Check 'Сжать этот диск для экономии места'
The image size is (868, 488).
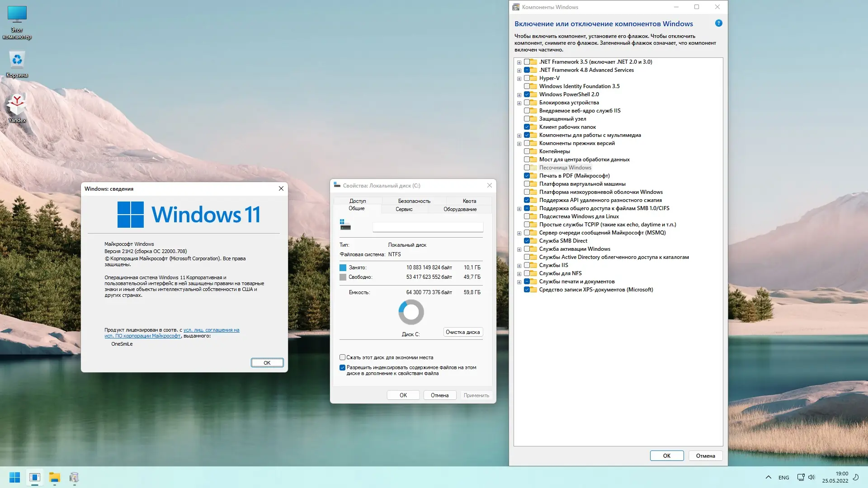pos(342,357)
